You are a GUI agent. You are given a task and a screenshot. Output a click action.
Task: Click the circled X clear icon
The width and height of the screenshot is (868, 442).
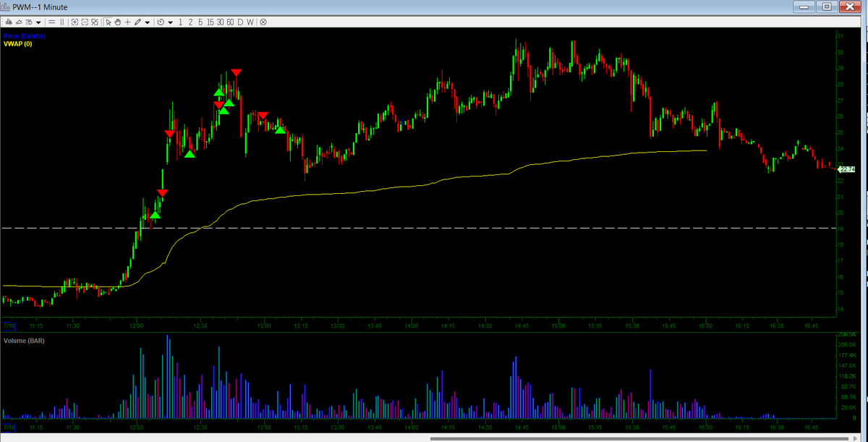click(263, 22)
